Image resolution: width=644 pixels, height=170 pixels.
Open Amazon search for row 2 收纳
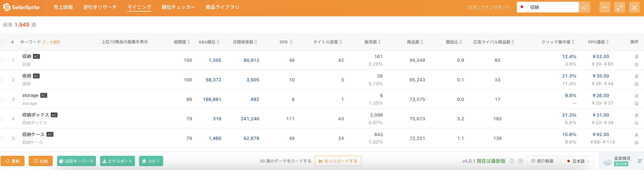point(636,76)
